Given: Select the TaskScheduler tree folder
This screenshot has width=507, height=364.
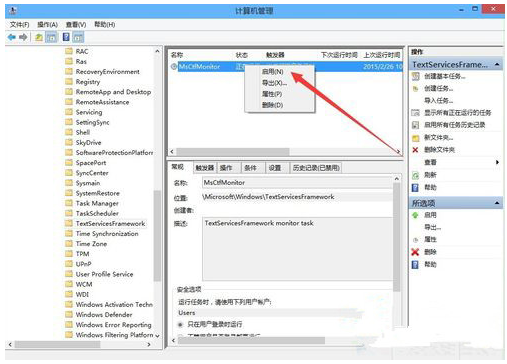Looking at the screenshot, I should click(x=97, y=213).
